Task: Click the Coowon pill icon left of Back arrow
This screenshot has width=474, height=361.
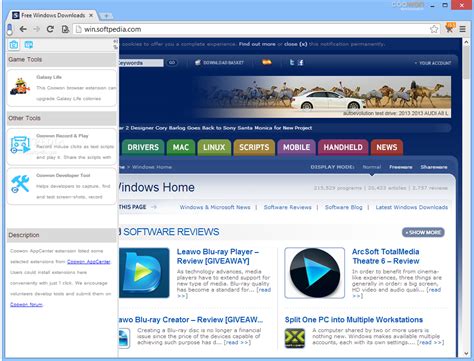Action: [x=10, y=30]
